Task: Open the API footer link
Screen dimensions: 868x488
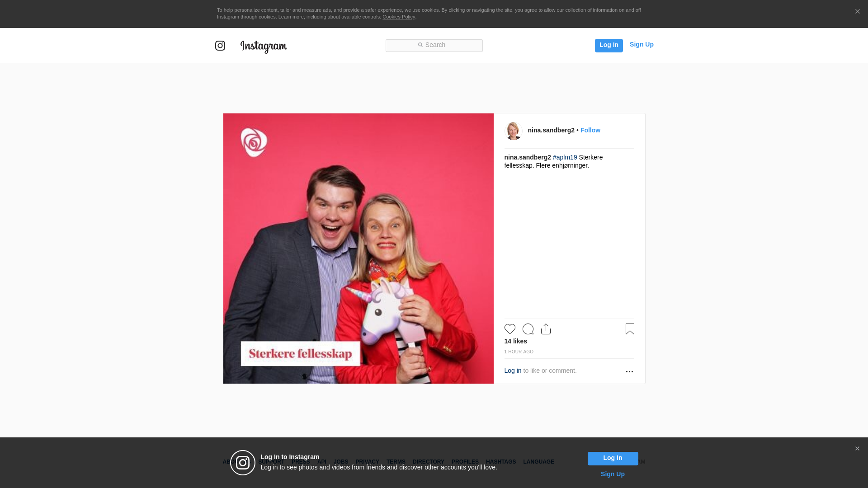Action: (322, 462)
